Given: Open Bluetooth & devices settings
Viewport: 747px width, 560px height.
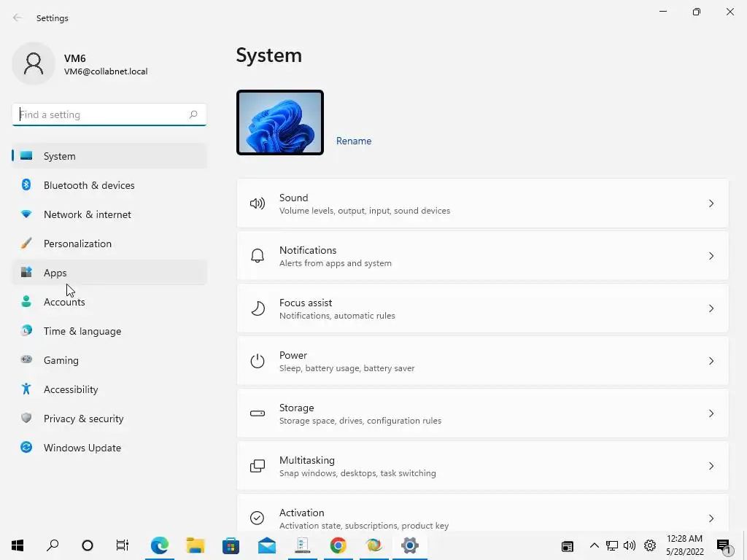Looking at the screenshot, I should [109, 185].
